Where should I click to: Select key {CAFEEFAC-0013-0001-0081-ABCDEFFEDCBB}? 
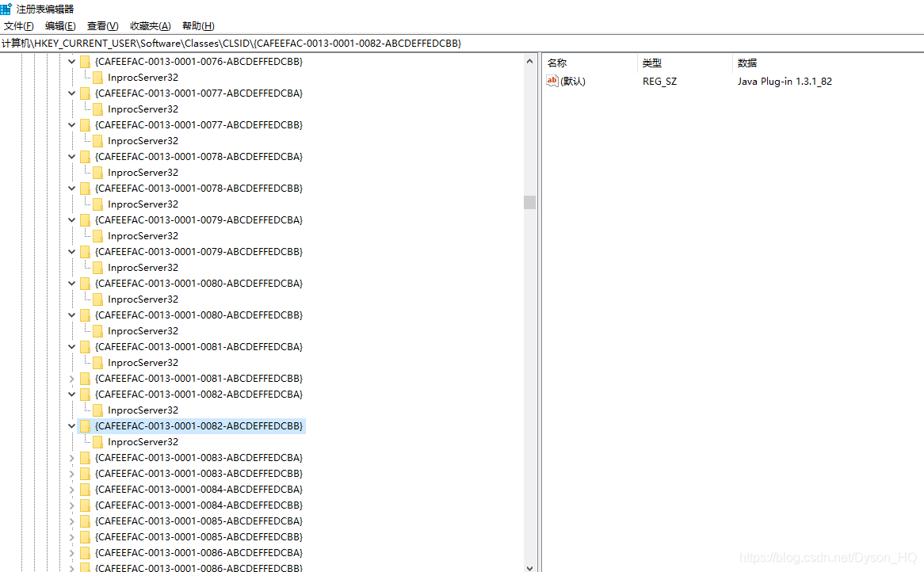coord(199,379)
